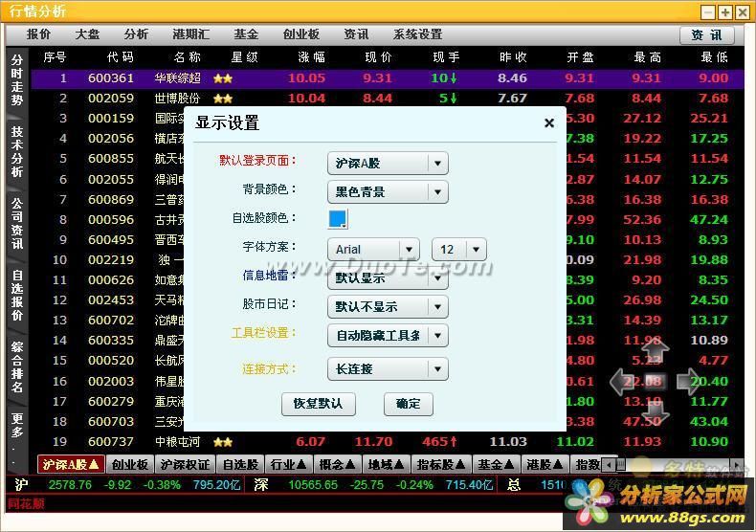Screen dimensions: 756x532
Task: Click the left arrow navigation icon
Action: click(x=622, y=382)
